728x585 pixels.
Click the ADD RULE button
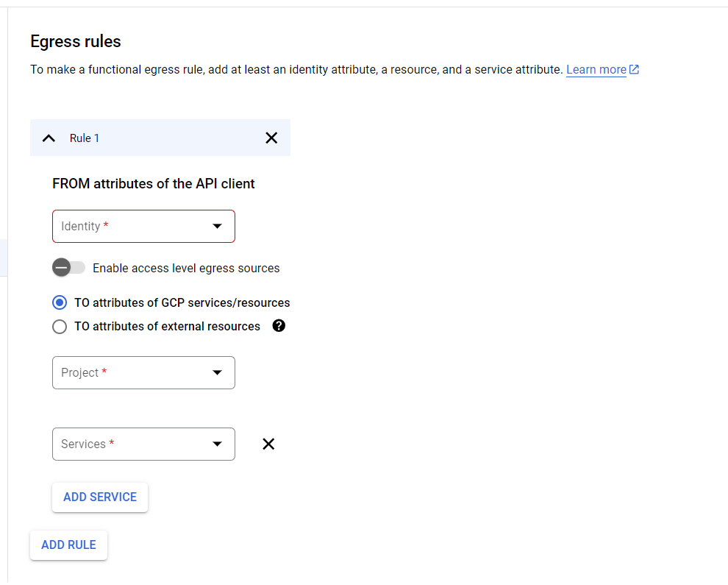pyautogui.click(x=68, y=545)
